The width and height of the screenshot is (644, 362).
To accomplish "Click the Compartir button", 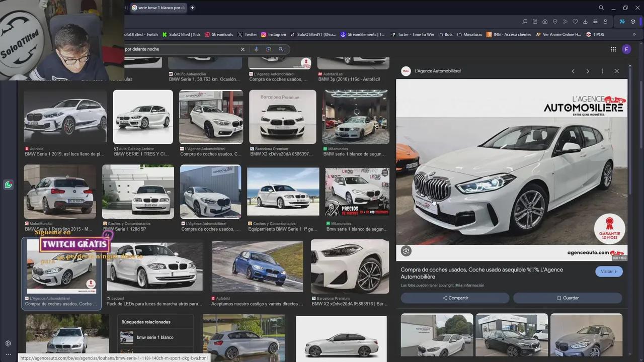I will tap(455, 298).
